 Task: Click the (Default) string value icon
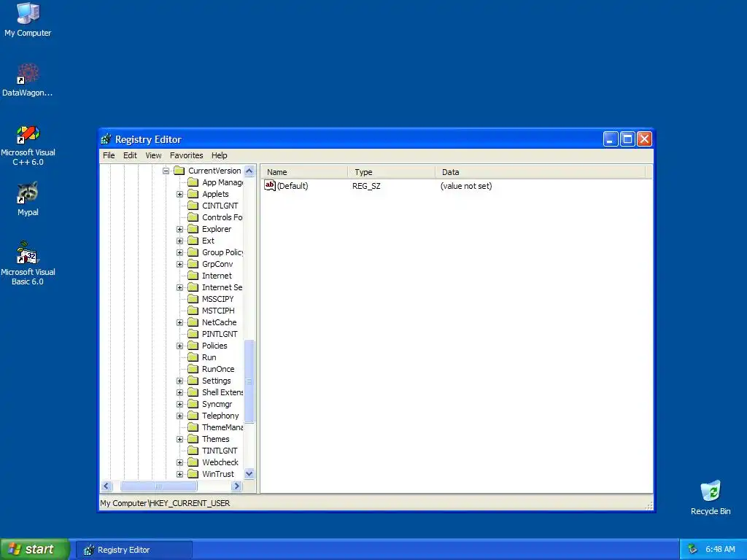click(270, 185)
